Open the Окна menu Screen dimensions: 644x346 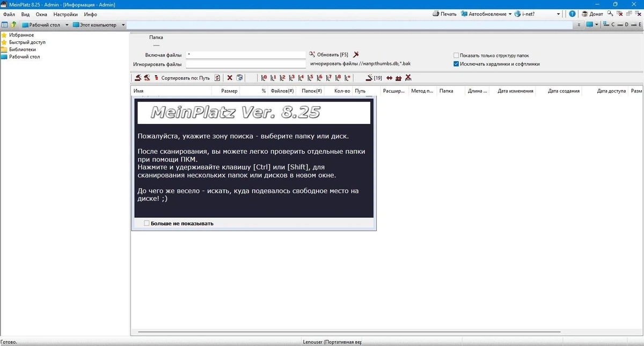41,14
